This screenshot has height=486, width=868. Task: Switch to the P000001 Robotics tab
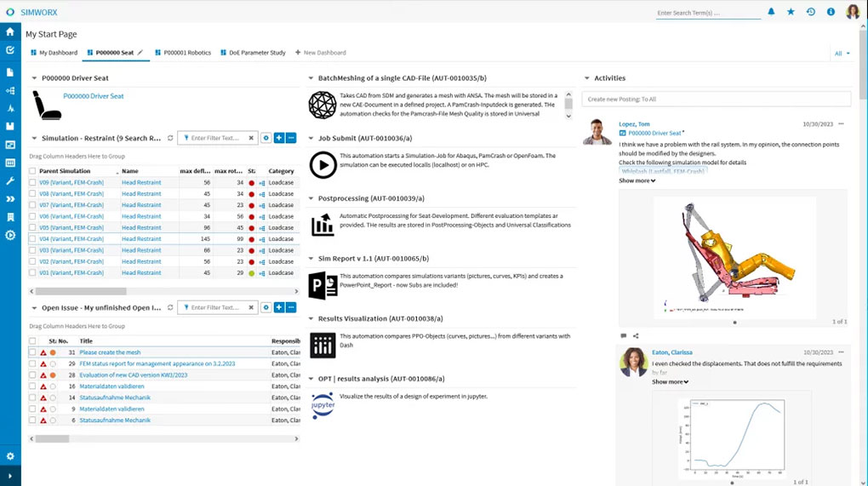click(x=182, y=53)
